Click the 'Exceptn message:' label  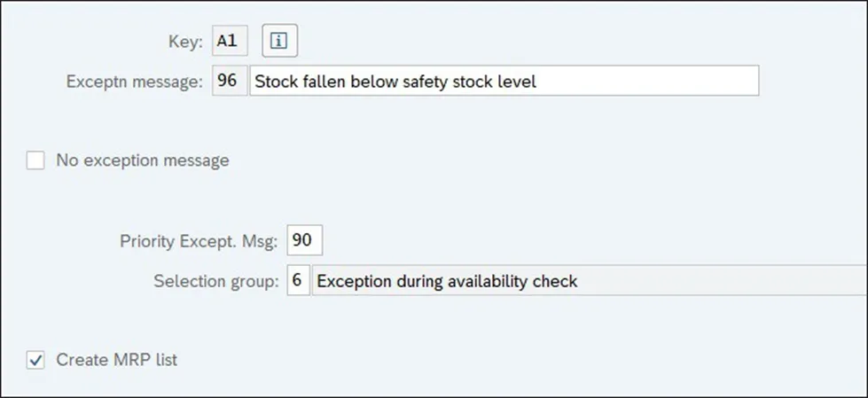(x=135, y=82)
